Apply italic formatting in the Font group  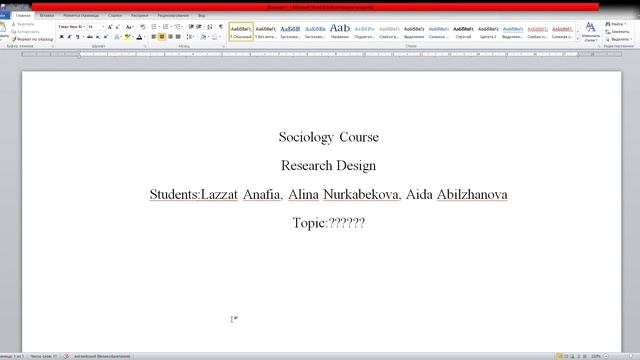[x=69, y=37]
